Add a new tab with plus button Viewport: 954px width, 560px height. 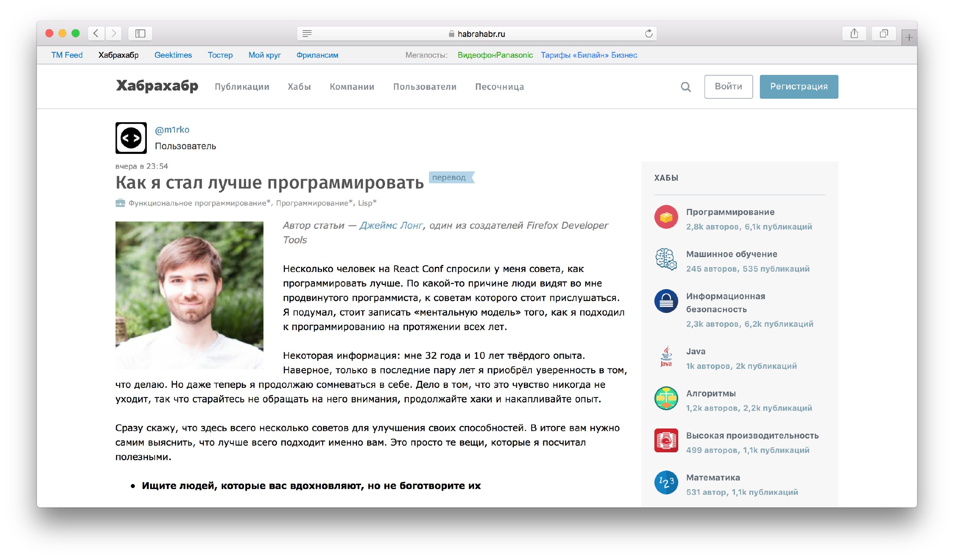coord(909,38)
